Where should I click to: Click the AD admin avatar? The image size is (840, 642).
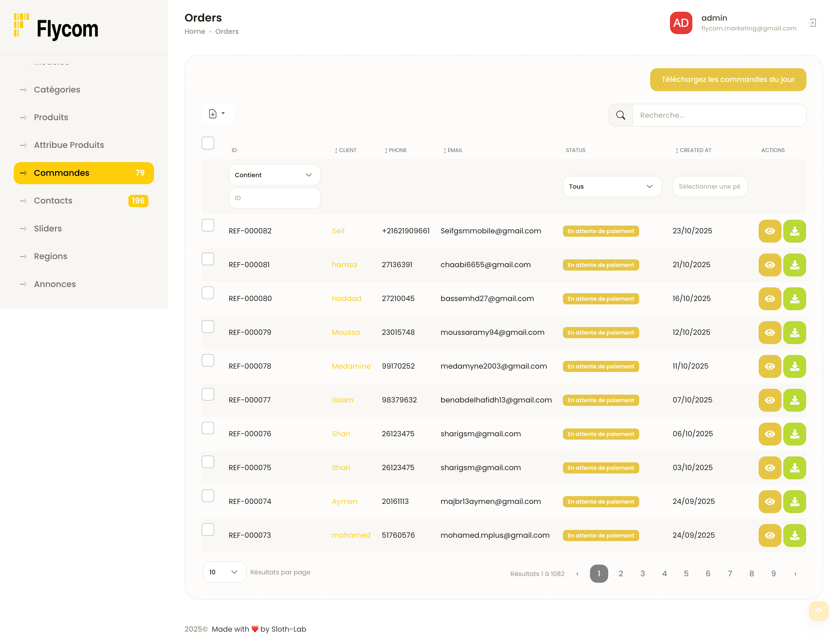click(681, 23)
